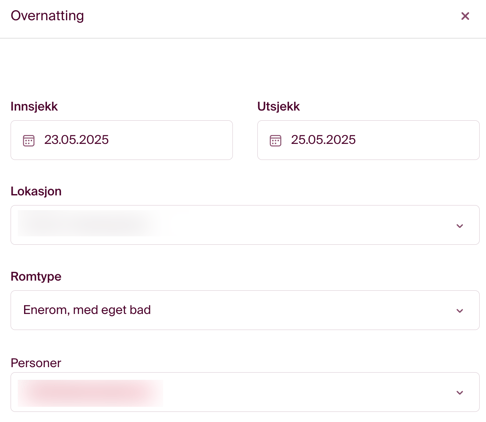Open the Utsjekk calendar icon
This screenshot has width=486, height=422.
click(275, 140)
